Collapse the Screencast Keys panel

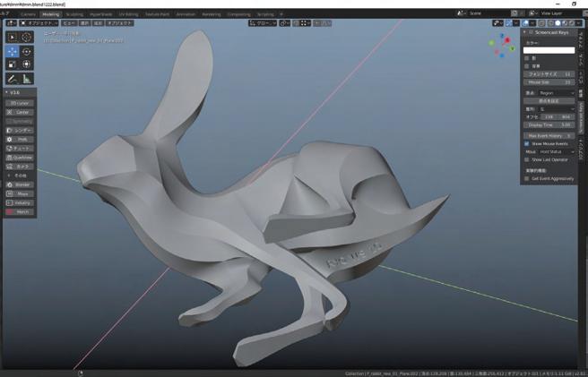525,32
